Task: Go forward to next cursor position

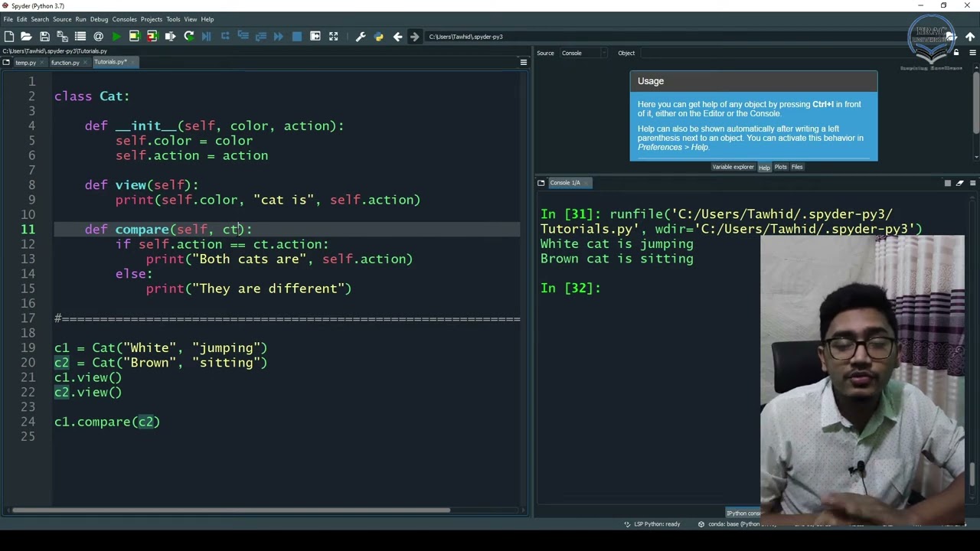Action: [415, 36]
